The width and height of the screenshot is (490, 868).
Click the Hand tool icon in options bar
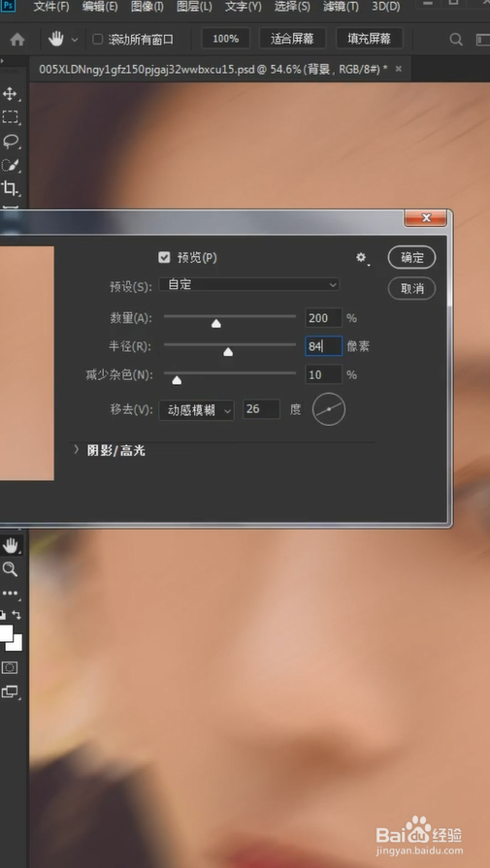point(56,39)
